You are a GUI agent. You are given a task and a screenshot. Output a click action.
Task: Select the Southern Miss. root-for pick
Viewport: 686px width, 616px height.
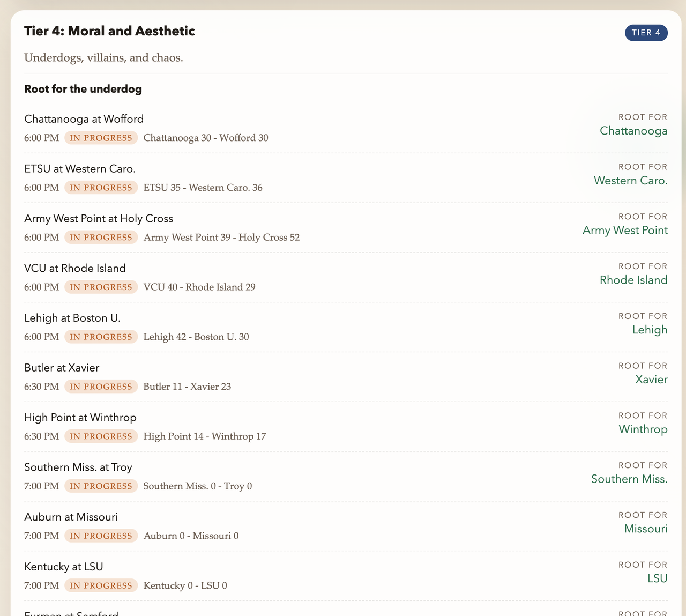[x=629, y=480]
